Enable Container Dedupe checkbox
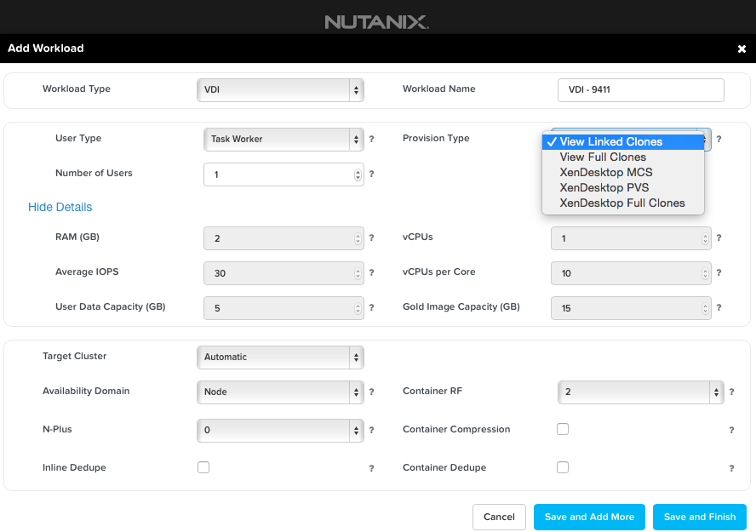Viewport: 756px width, 532px height. pyautogui.click(x=563, y=467)
